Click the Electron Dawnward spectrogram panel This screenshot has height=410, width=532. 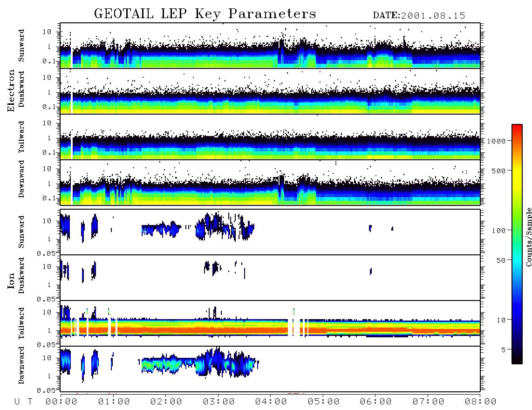[x=270, y=183]
